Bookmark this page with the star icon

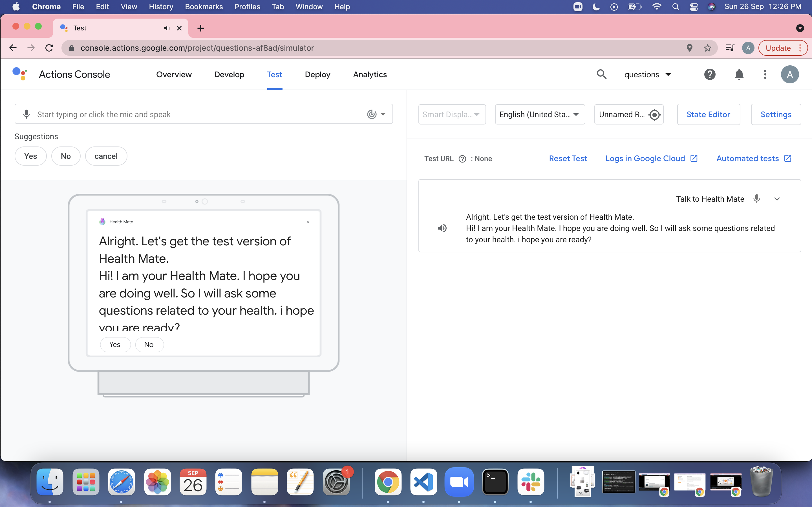pos(708,48)
